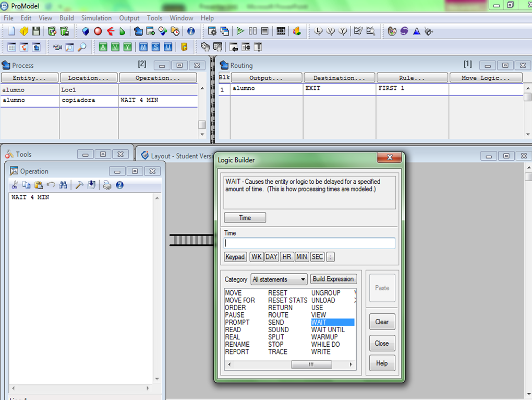Click the save floppy disk icon
532x400 pixels.
pyautogui.click(x=36, y=31)
